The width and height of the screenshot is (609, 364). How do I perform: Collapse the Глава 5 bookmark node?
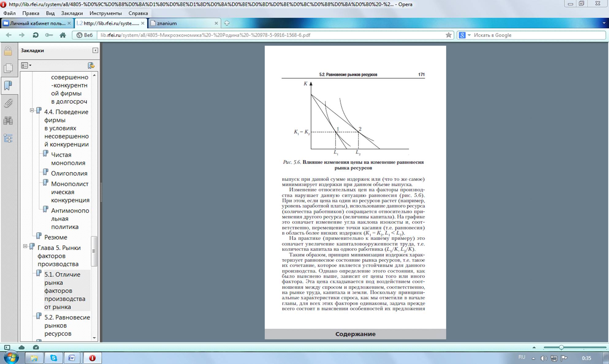[25, 246]
